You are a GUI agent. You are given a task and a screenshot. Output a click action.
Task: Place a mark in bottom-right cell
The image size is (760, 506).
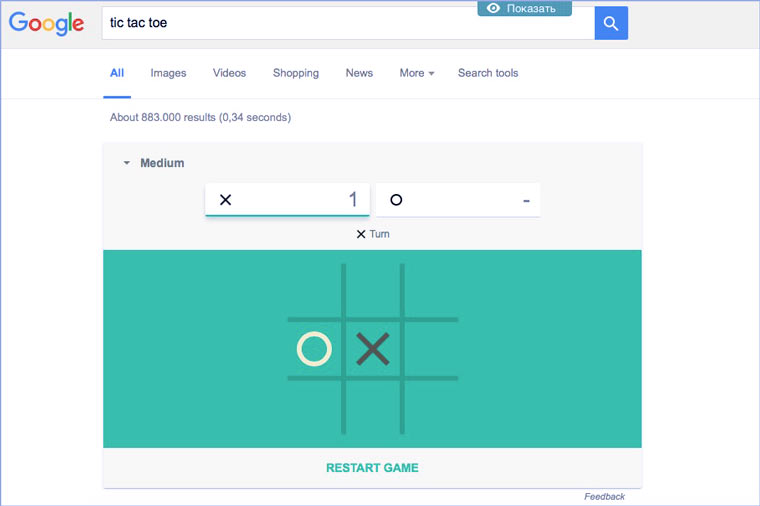431,407
